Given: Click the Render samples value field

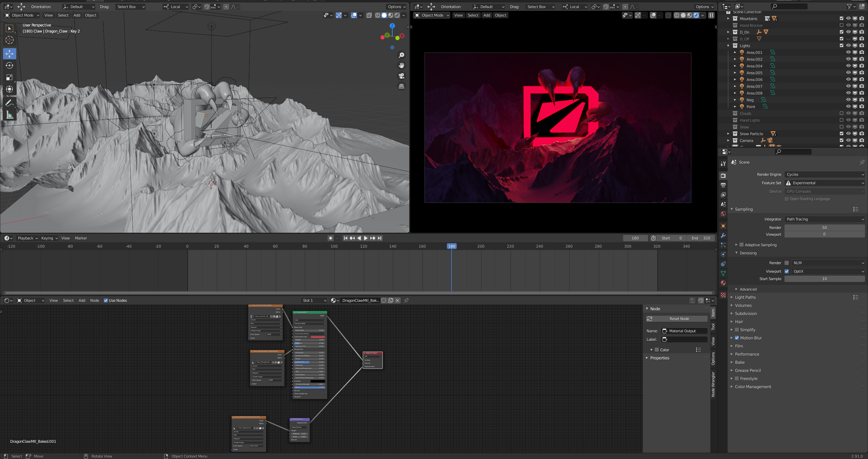Looking at the screenshot, I should pos(824,228).
